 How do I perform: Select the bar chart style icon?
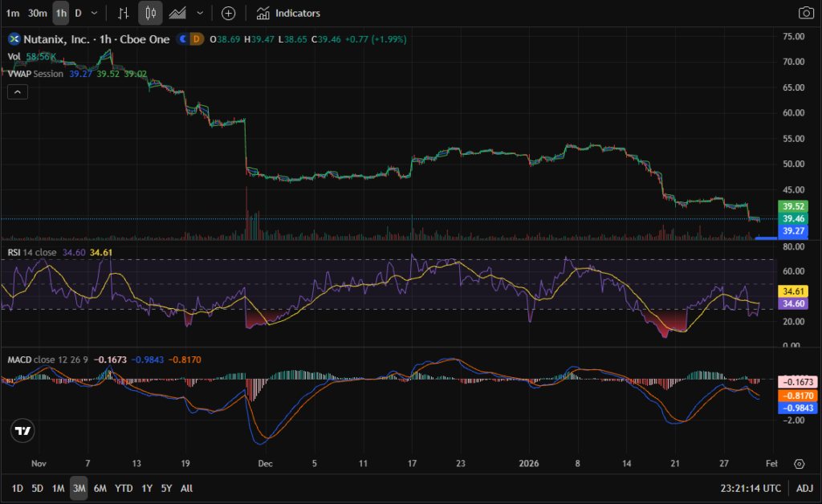pos(123,13)
